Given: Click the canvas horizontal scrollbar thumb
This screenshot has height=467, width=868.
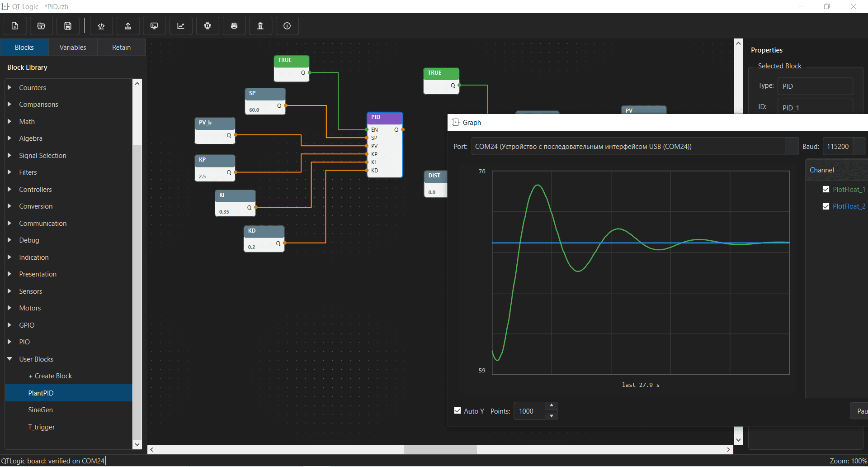Looking at the screenshot, I should [440, 449].
